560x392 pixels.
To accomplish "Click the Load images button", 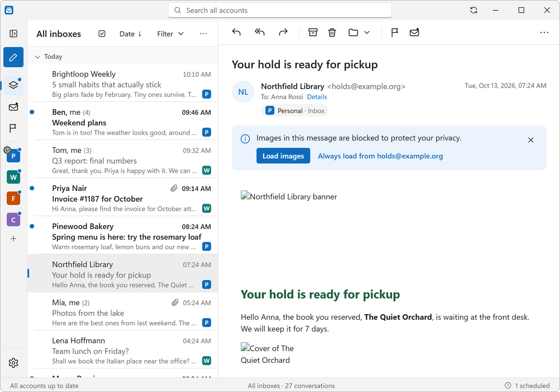I will (x=283, y=156).
